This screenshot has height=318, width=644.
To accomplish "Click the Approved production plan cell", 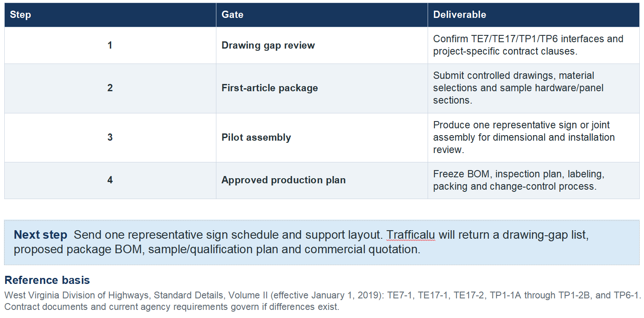I will click(x=322, y=180).
